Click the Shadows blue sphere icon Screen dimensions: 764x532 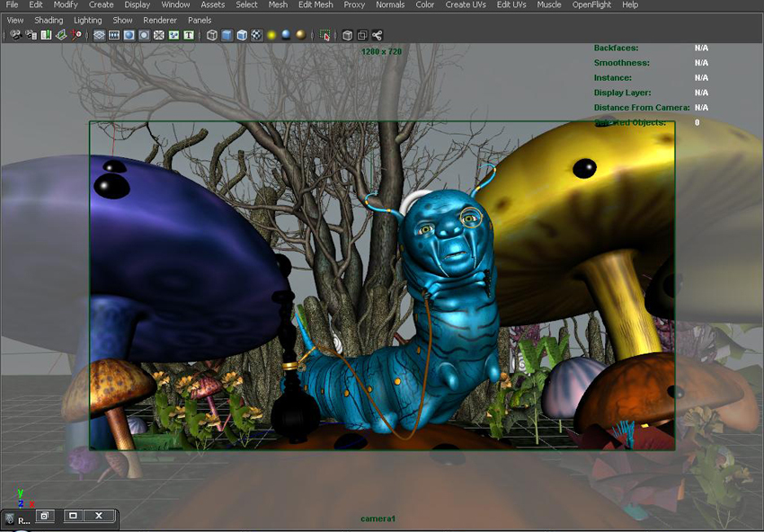point(287,35)
